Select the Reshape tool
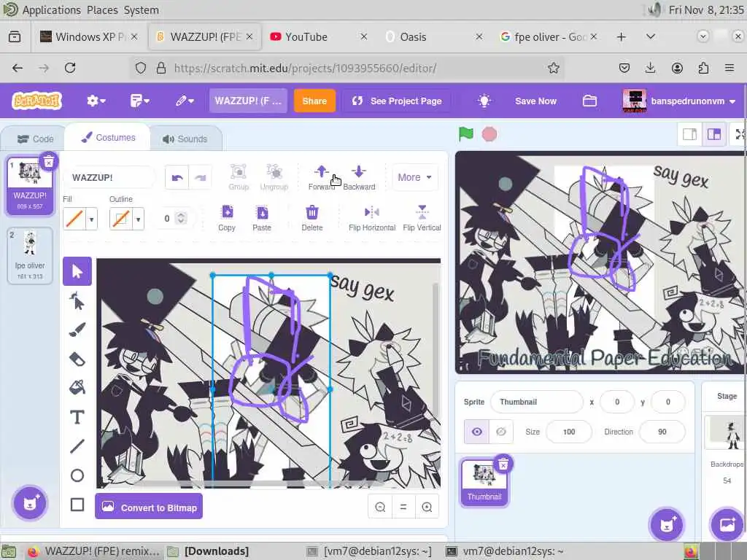This screenshot has width=747, height=560. click(77, 301)
